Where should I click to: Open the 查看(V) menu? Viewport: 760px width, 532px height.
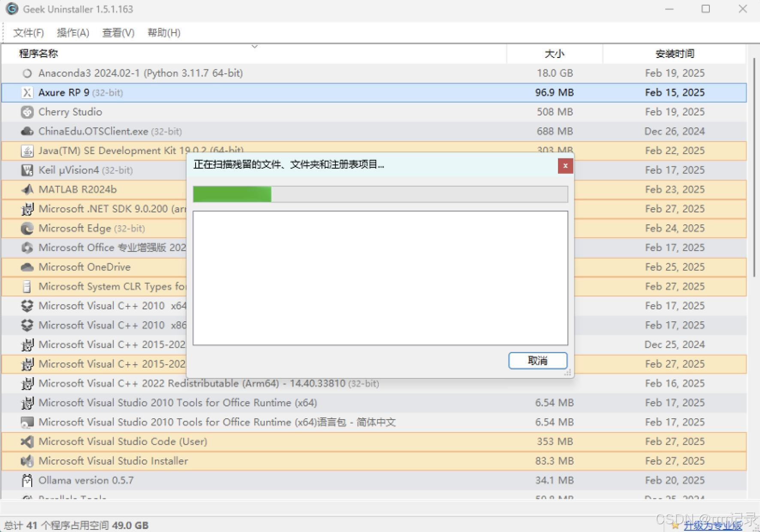point(118,33)
